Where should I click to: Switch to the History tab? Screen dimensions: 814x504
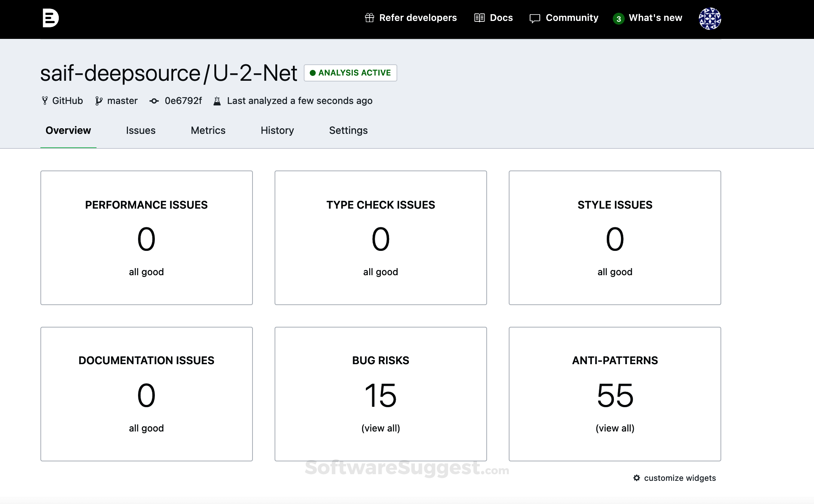coord(277,130)
